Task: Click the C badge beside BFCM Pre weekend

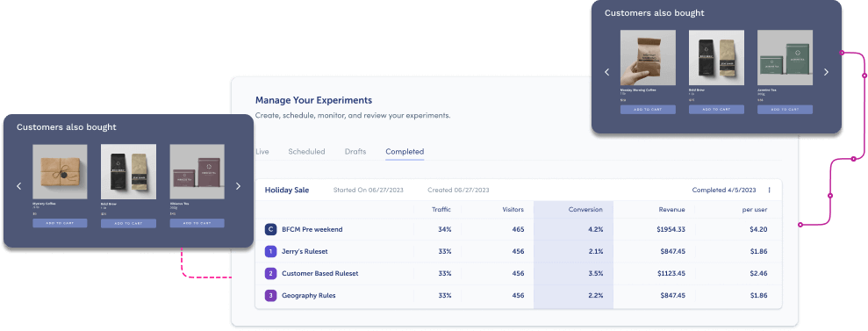Action: 270,229
